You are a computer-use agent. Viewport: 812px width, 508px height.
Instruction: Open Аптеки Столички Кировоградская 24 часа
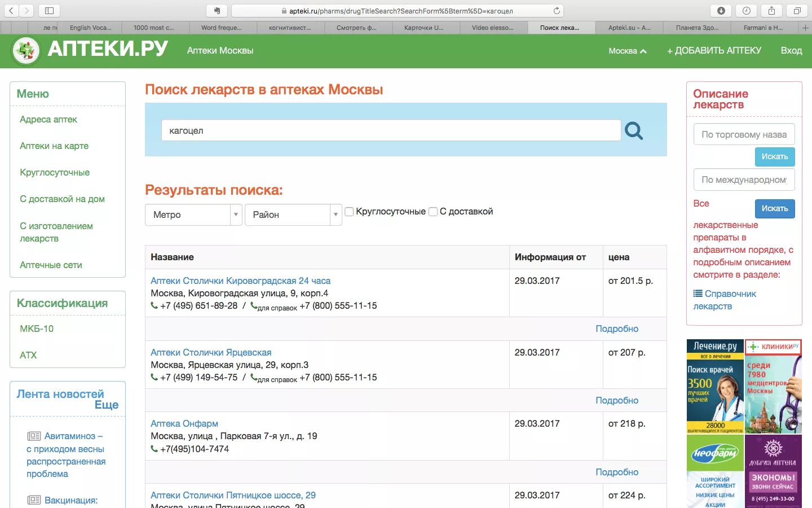pyautogui.click(x=240, y=281)
